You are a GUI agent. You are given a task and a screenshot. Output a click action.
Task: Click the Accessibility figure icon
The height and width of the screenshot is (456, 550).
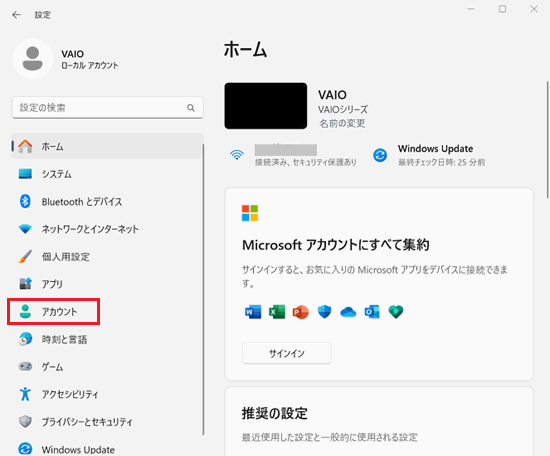[25, 394]
